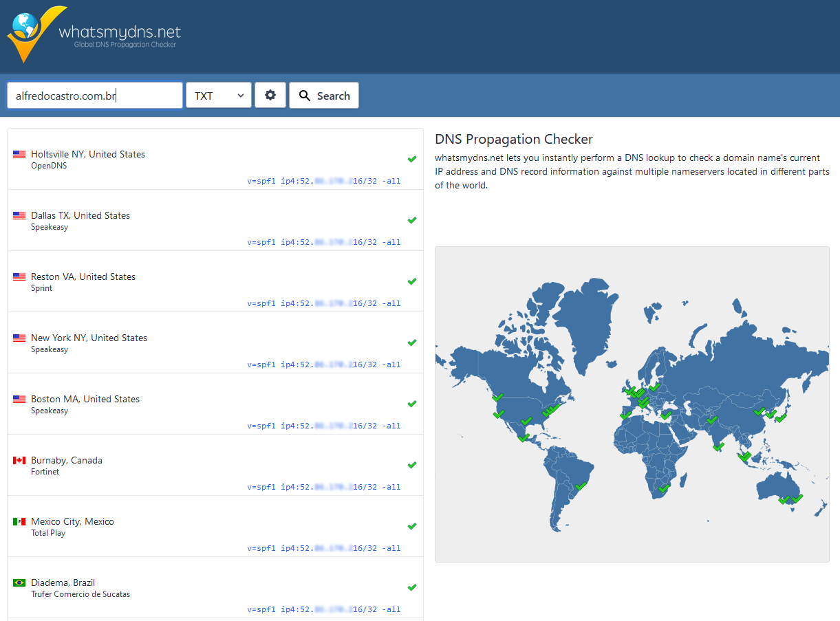Click the Search button
The height and width of the screenshot is (621, 840).
coord(324,96)
